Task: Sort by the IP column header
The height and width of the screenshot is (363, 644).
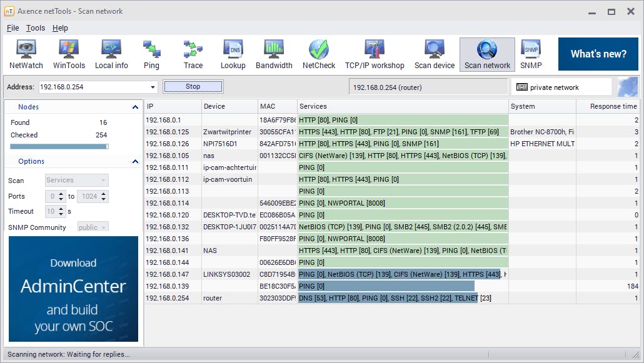Action: (173, 106)
